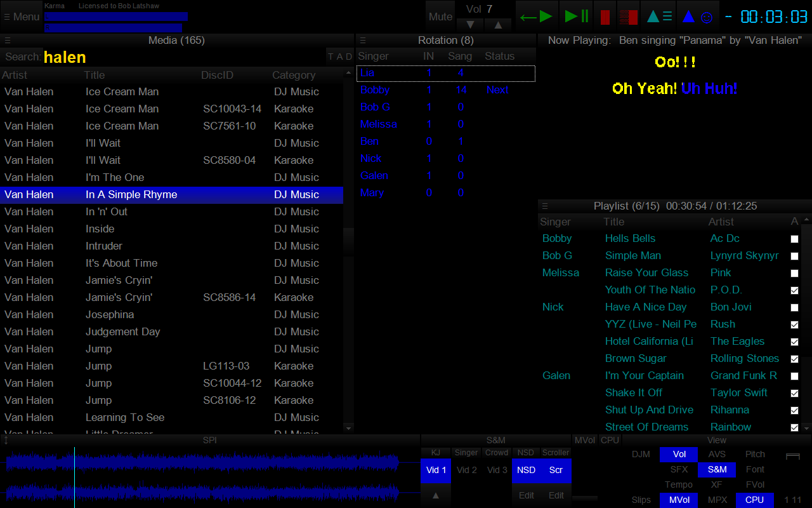This screenshot has width=812, height=508.
Task: Toggle the D search filter letter
Action: pyautogui.click(x=349, y=57)
